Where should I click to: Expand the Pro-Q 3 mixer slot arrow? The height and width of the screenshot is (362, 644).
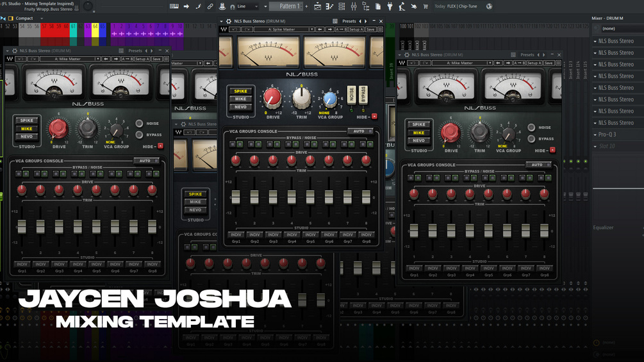click(595, 135)
